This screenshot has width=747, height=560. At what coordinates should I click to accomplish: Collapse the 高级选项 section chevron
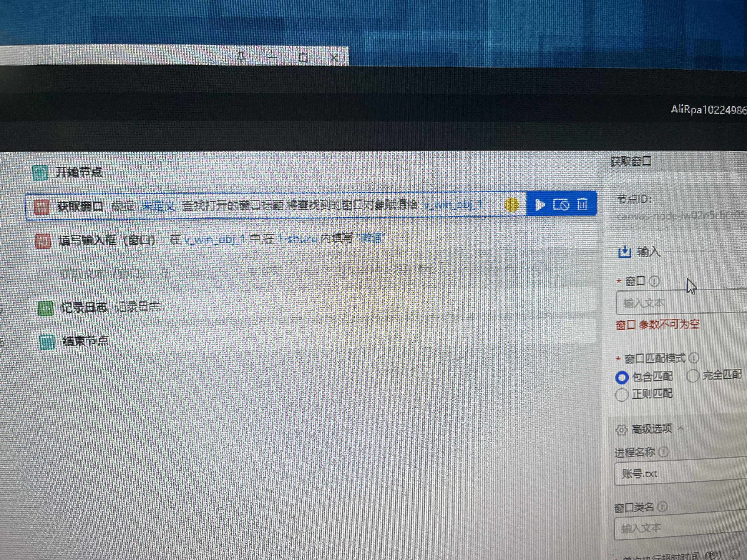(x=680, y=428)
